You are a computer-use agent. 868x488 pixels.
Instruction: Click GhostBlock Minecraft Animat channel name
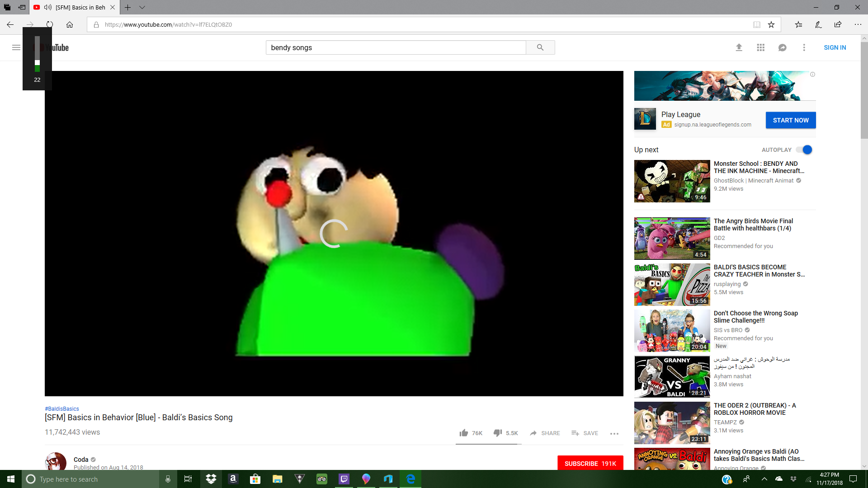click(754, 181)
